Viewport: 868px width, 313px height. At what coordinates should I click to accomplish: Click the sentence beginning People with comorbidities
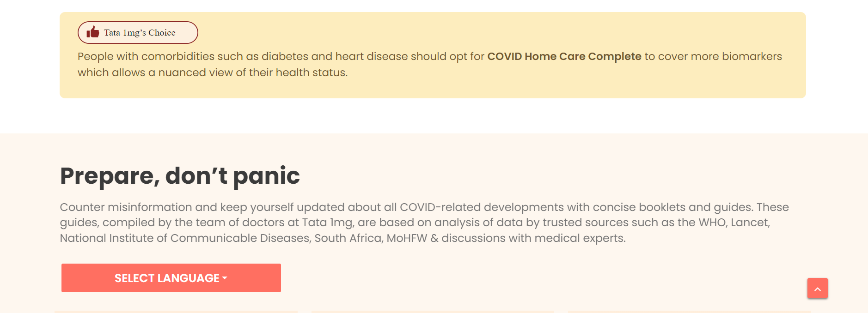430,64
